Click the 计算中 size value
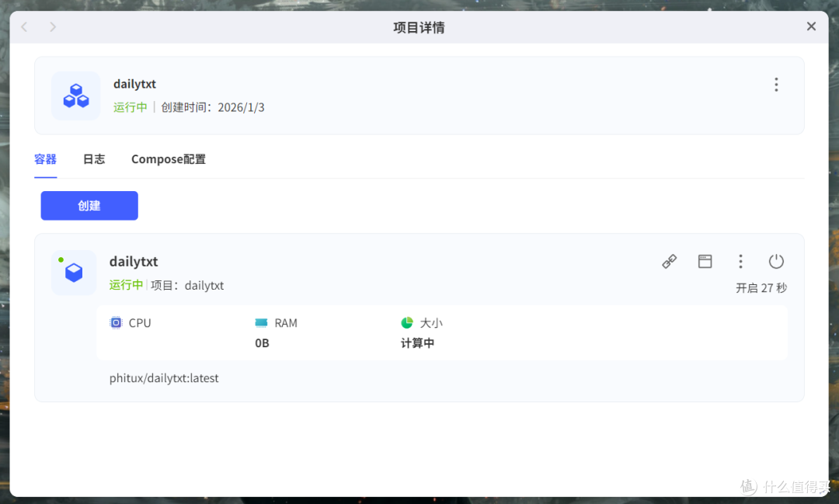The image size is (839, 504). pyautogui.click(x=417, y=343)
